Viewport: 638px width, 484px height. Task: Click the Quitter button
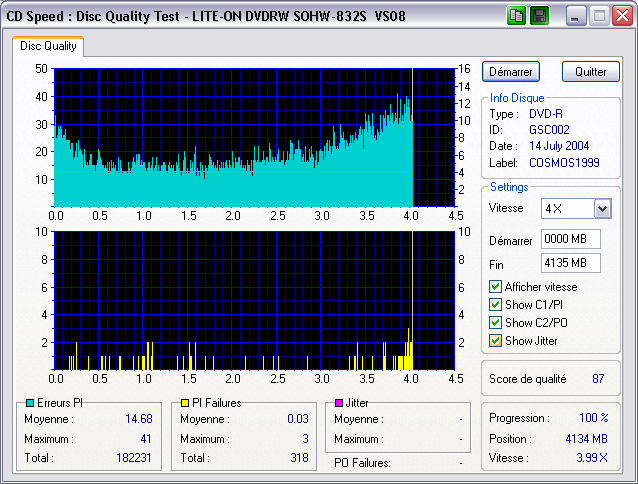[x=590, y=72]
